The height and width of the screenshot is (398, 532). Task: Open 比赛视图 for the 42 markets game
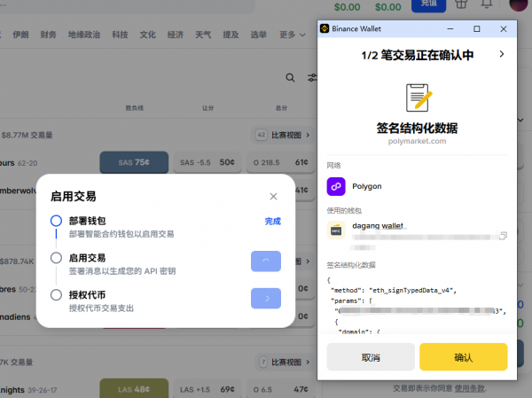[x=285, y=135]
